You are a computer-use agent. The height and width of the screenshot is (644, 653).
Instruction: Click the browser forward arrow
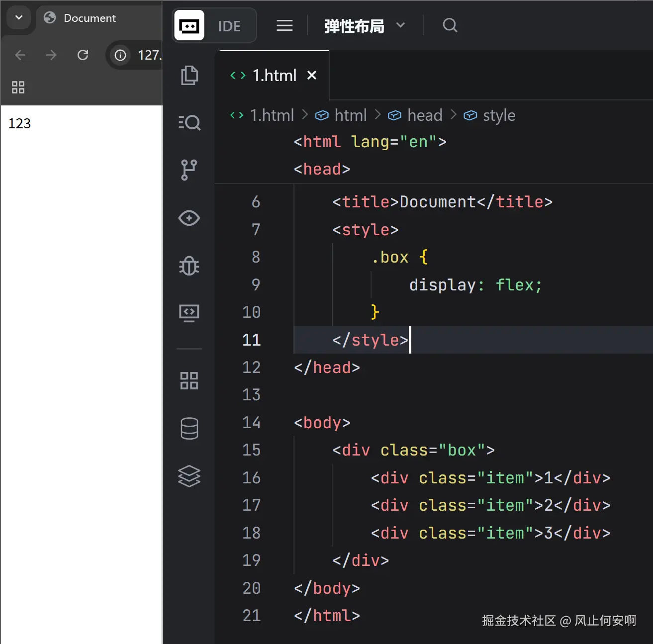click(x=51, y=55)
